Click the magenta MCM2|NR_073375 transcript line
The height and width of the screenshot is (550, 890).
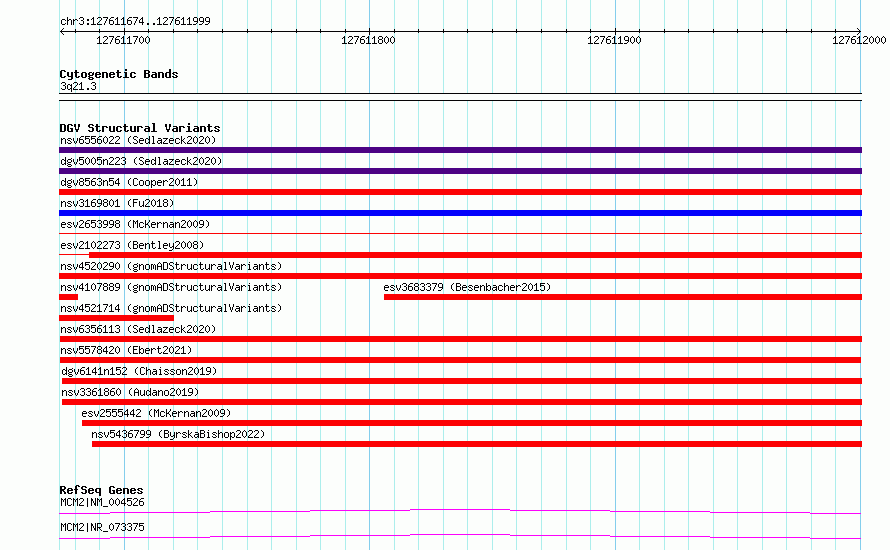click(x=460, y=536)
